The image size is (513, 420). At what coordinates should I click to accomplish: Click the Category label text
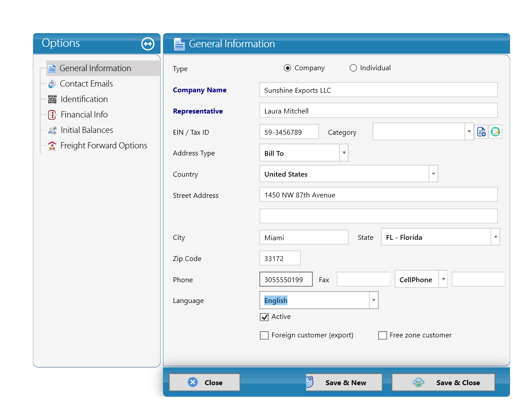[342, 132]
